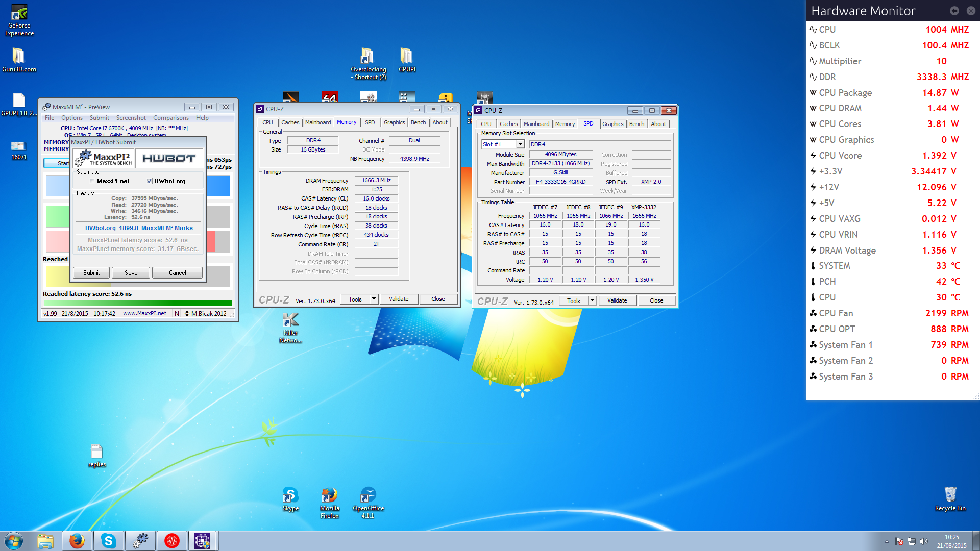Open Bench tab in Memory CPU-Z window

click(x=419, y=122)
